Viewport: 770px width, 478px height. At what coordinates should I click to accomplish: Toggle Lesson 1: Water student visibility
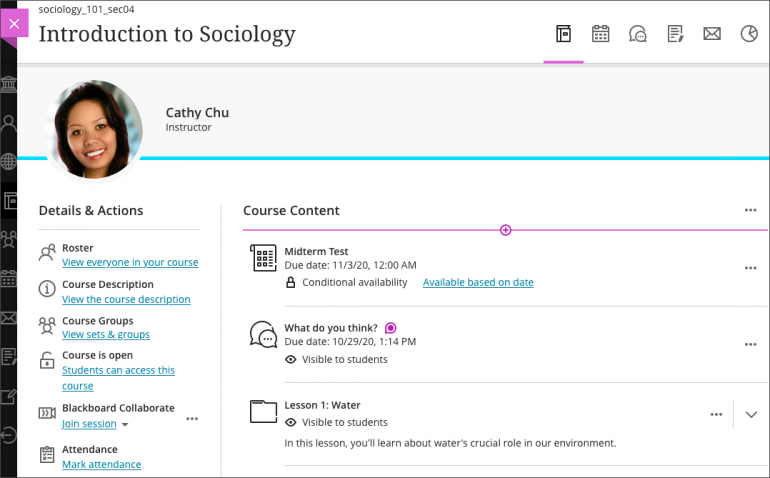pyautogui.click(x=291, y=423)
